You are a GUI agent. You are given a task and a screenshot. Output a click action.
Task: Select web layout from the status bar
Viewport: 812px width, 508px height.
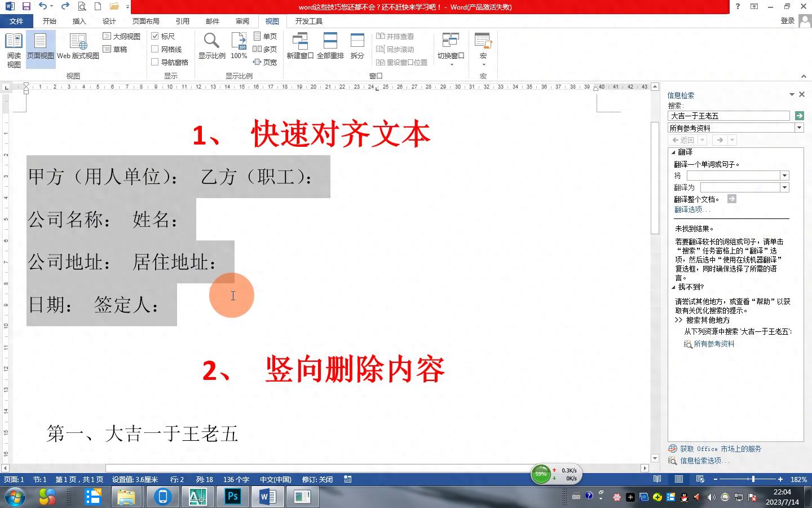(700, 479)
